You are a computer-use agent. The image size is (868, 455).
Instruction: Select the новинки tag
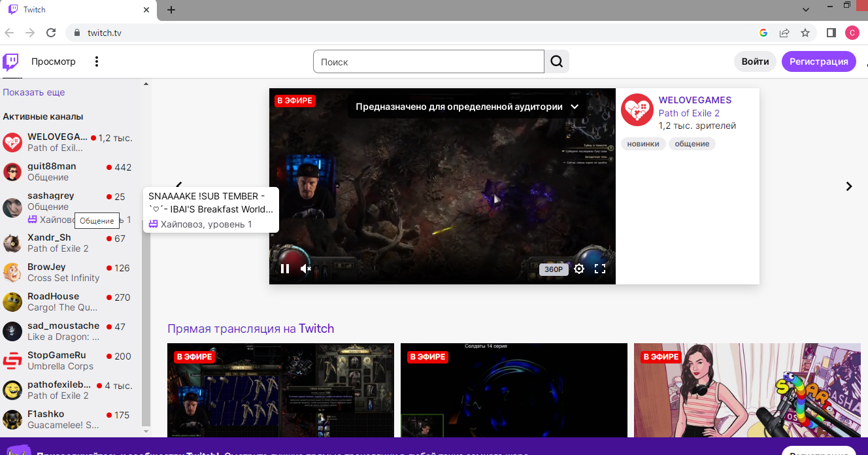[x=643, y=144]
